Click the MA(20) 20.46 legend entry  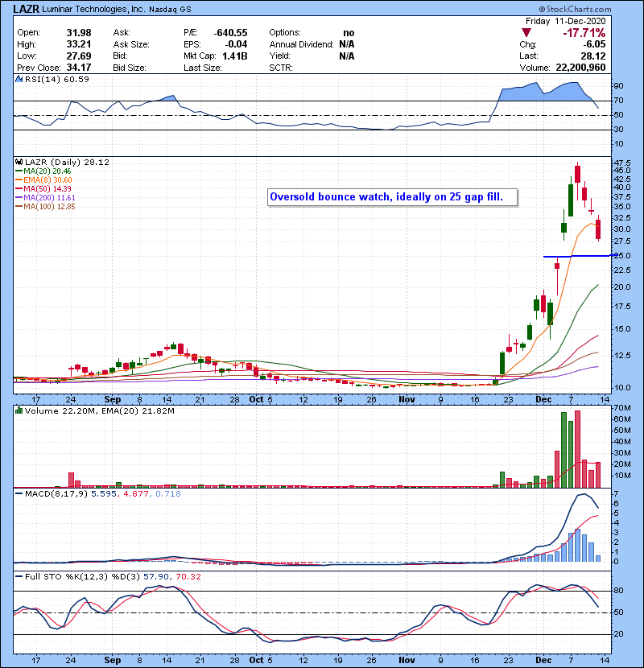[43, 171]
